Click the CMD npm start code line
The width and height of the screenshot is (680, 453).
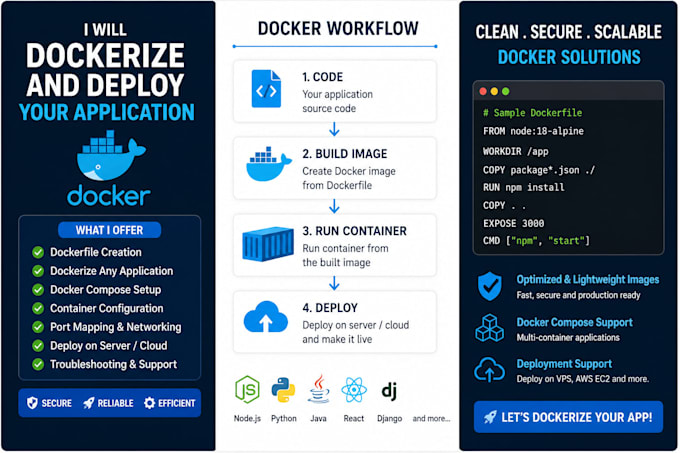[536, 241]
